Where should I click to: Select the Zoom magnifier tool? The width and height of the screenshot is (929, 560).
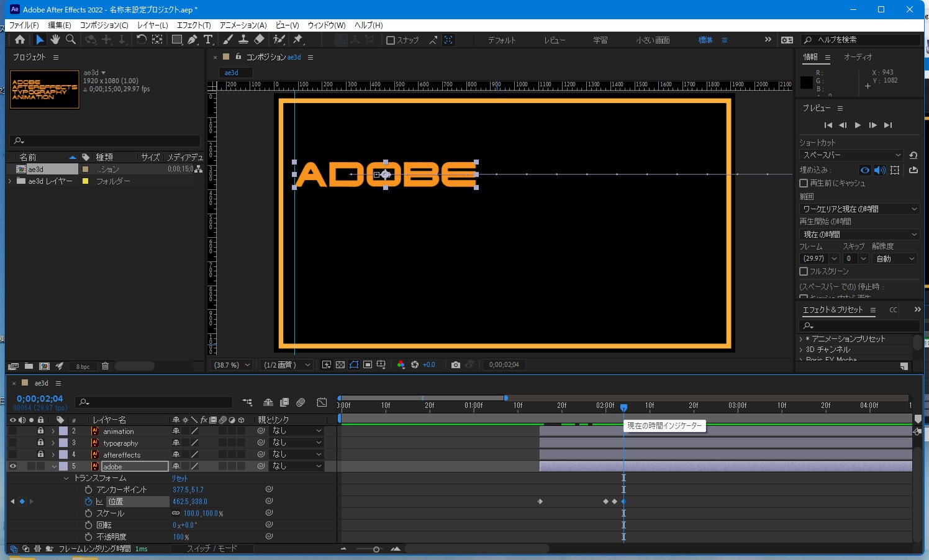(71, 40)
